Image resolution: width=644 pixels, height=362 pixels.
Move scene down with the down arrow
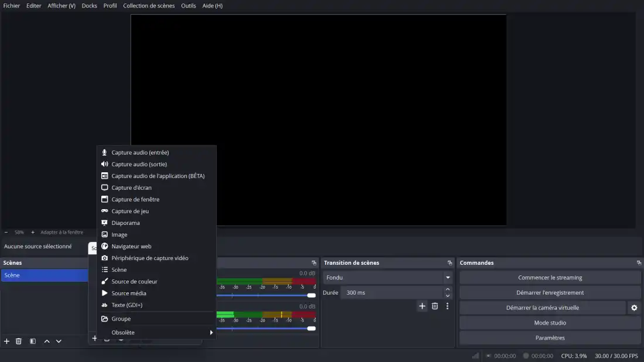click(x=59, y=341)
